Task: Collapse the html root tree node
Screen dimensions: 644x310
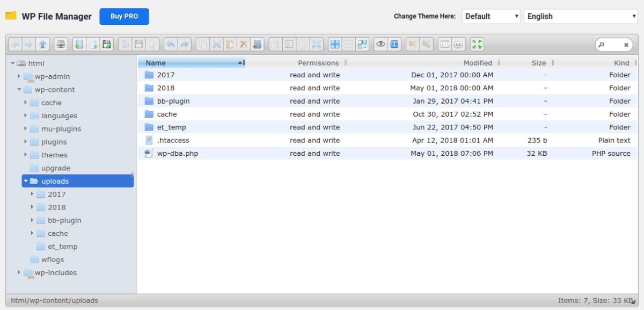Action: (x=13, y=63)
